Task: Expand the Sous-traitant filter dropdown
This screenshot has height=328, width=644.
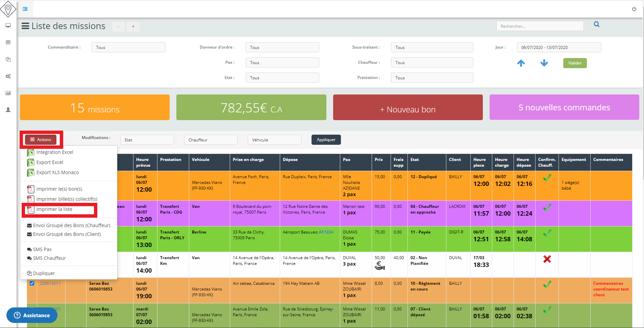Action: 431,47
